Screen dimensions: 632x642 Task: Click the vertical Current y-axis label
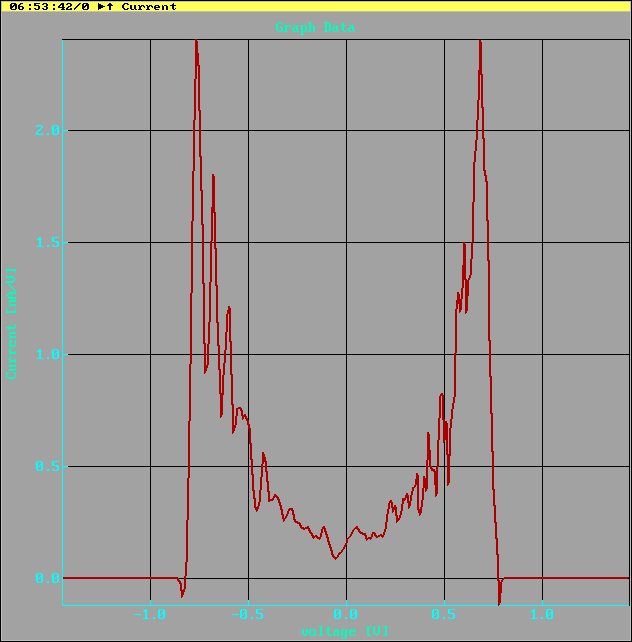click(x=12, y=322)
